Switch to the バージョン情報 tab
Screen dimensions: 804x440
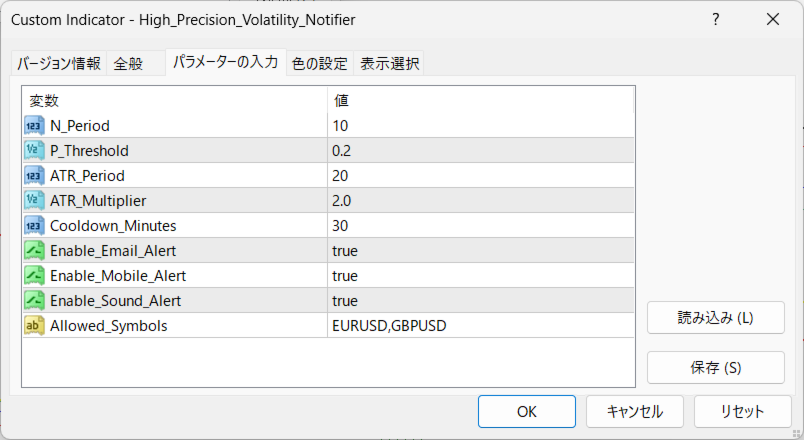58,64
